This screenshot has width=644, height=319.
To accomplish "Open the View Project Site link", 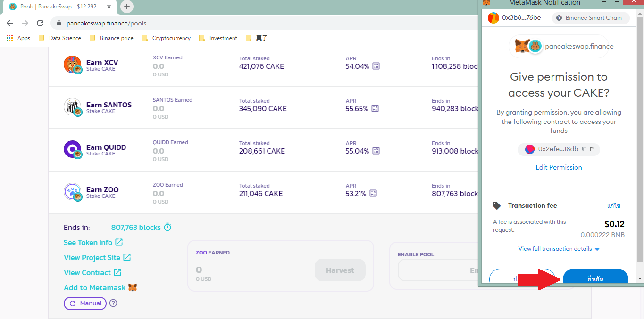I will 97,258.
